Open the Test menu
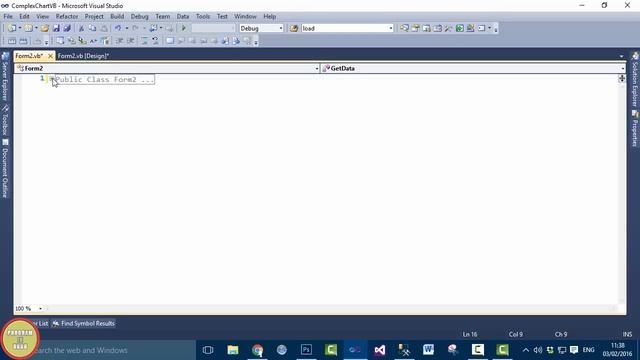 tap(222, 16)
